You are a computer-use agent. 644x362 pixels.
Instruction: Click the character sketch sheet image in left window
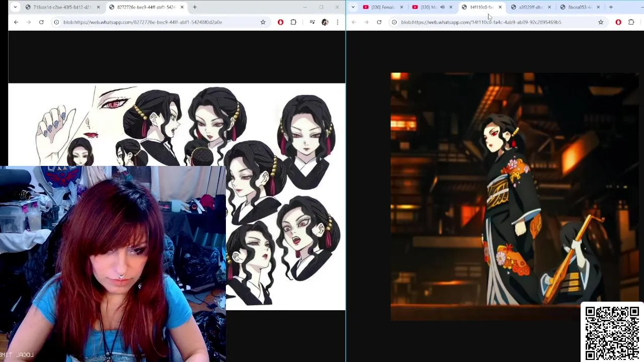(177, 196)
